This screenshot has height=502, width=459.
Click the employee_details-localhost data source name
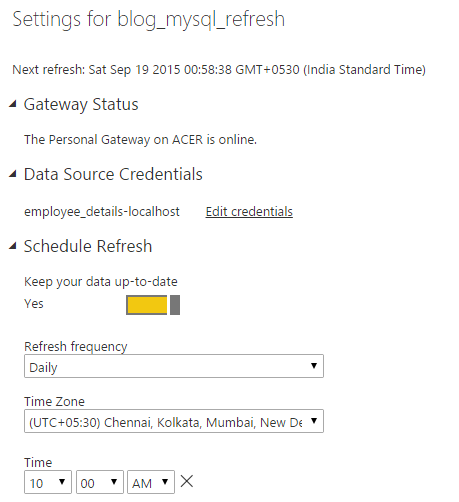click(x=102, y=212)
